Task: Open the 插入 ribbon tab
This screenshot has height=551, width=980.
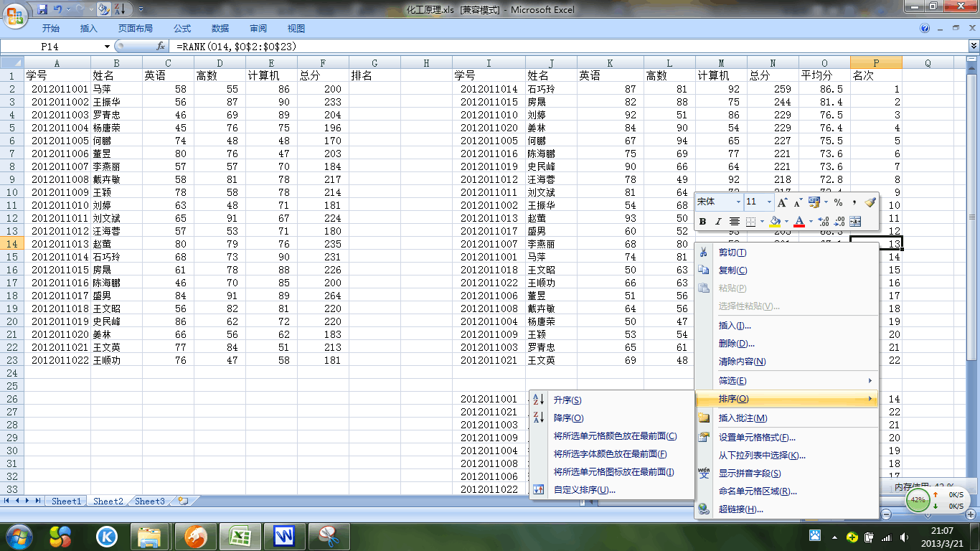Action: click(89, 29)
